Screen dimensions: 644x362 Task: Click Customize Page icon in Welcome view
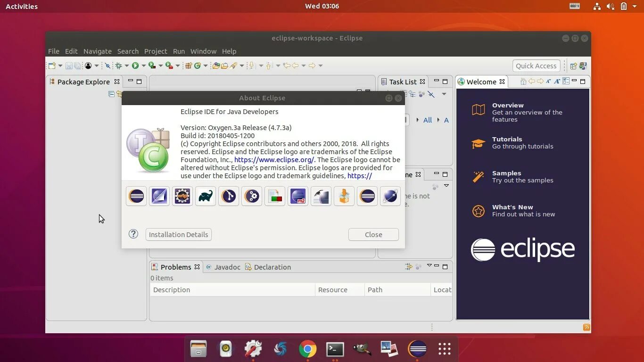click(x=566, y=81)
